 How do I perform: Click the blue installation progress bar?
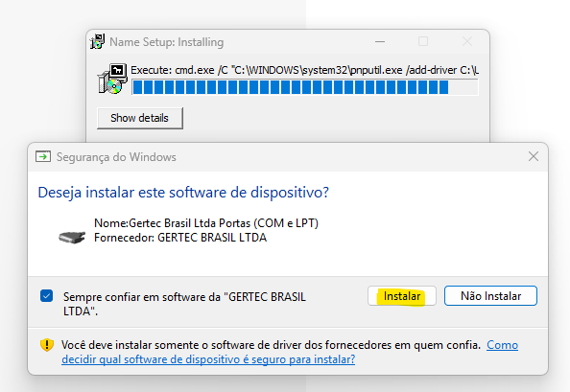coord(304,87)
